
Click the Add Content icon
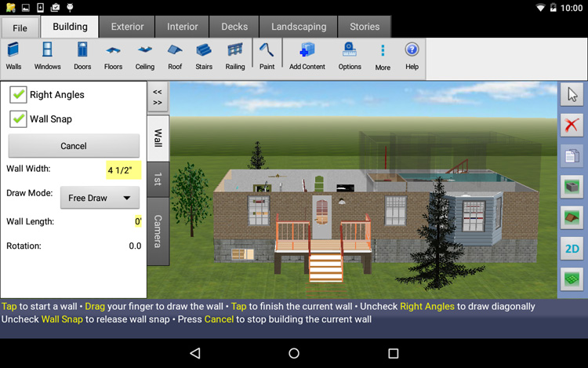[x=307, y=56]
